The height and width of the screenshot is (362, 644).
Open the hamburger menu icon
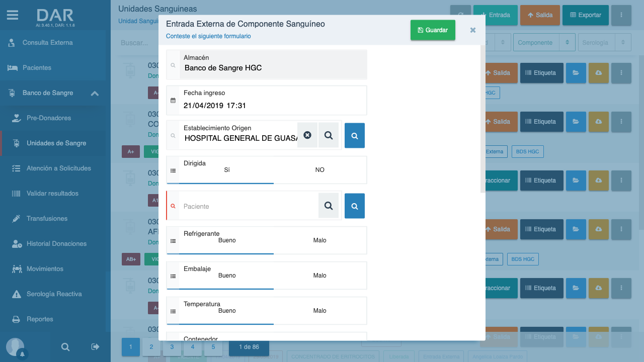[13, 15]
